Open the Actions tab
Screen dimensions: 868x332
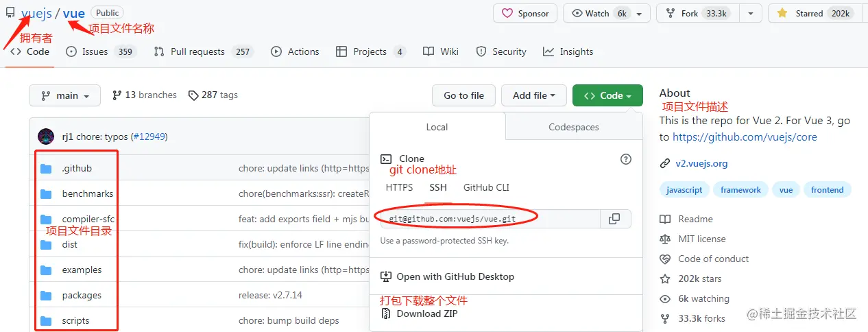click(x=295, y=51)
